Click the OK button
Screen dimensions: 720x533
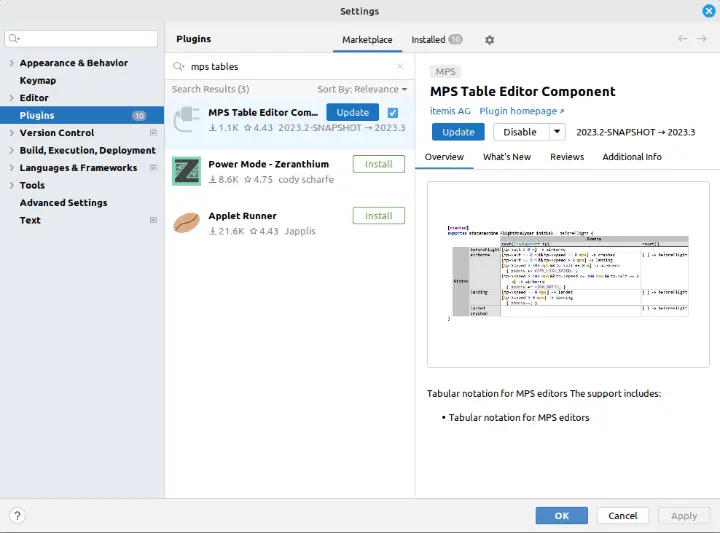[x=562, y=516]
